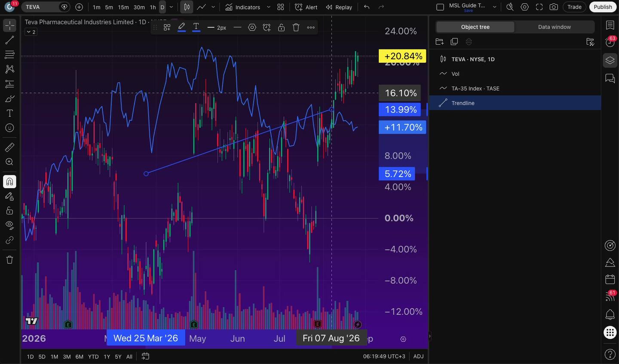The width and height of the screenshot is (619, 364).
Task: Start bar Replay mode
Action: click(339, 7)
